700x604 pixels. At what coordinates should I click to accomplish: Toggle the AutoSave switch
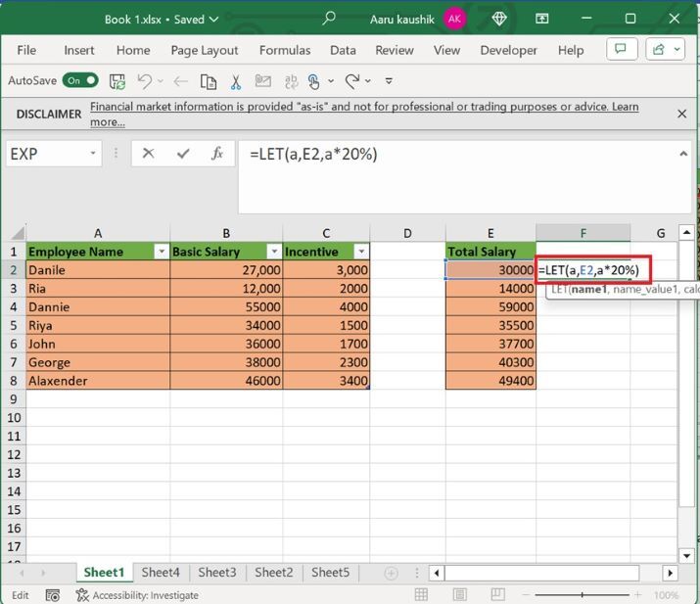(x=80, y=81)
